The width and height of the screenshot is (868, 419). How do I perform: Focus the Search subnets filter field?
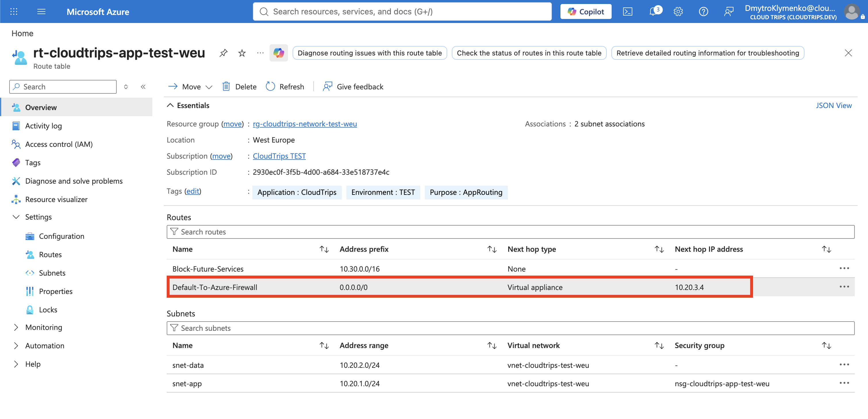click(x=510, y=328)
